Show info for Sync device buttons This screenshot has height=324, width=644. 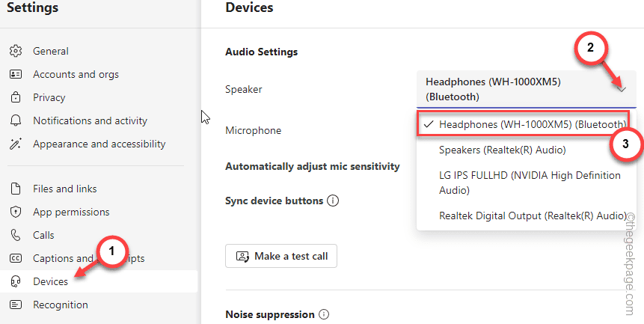(333, 201)
